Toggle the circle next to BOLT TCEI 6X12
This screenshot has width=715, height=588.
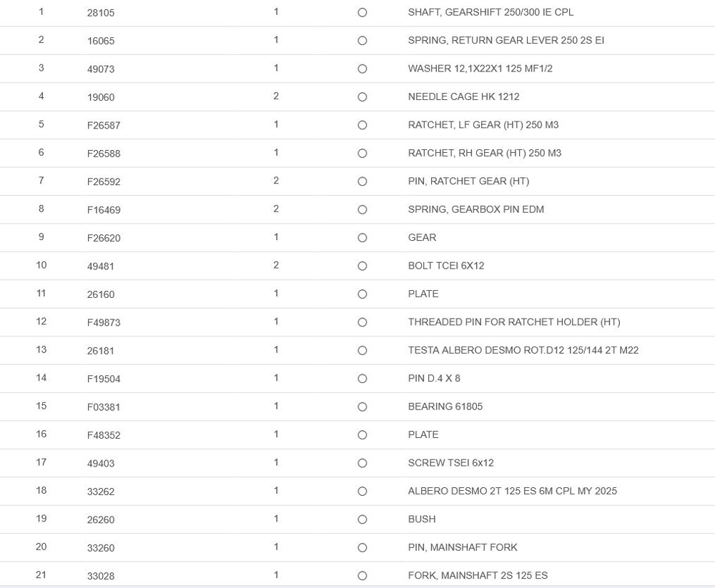click(362, 266)
